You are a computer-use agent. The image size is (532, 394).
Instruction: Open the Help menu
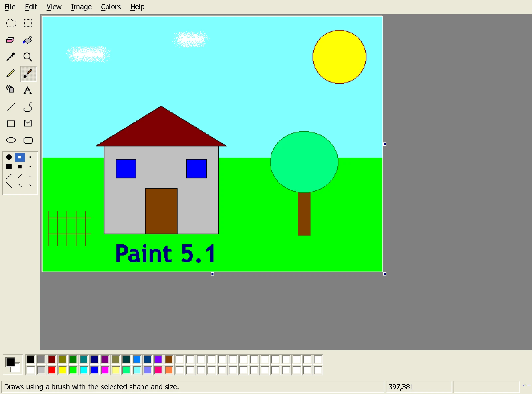pyautogui.click(x=137, y=7)
